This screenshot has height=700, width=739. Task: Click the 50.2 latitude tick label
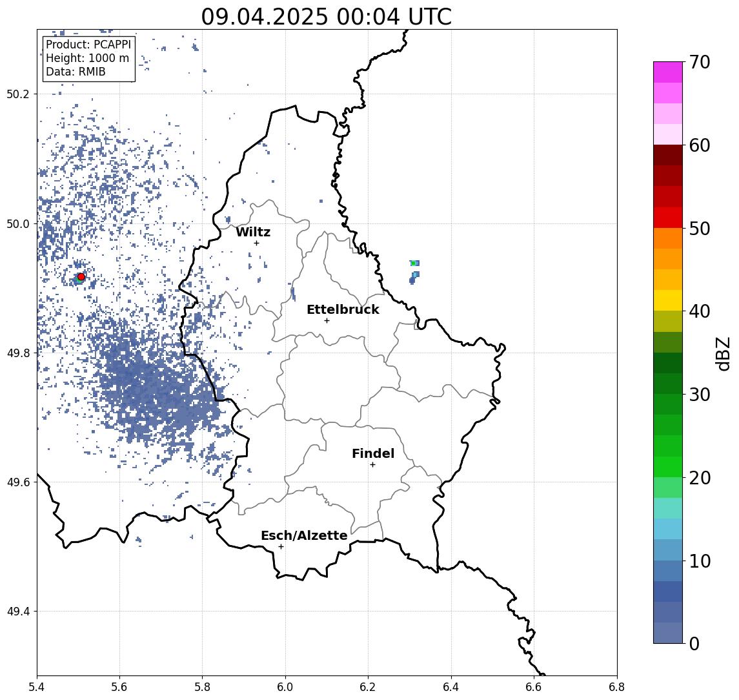tap(18, 94)
